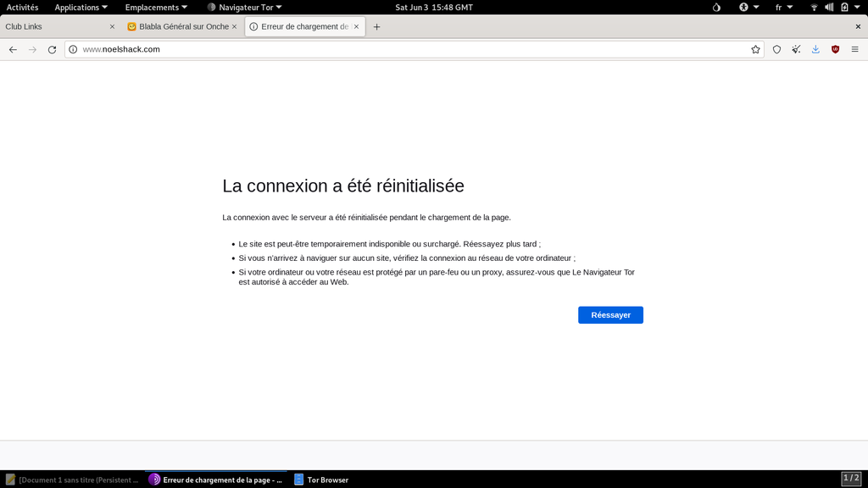The image size is (868, 488).
Task: Bookmark this page with the star
Action: (x=755, y=49)
